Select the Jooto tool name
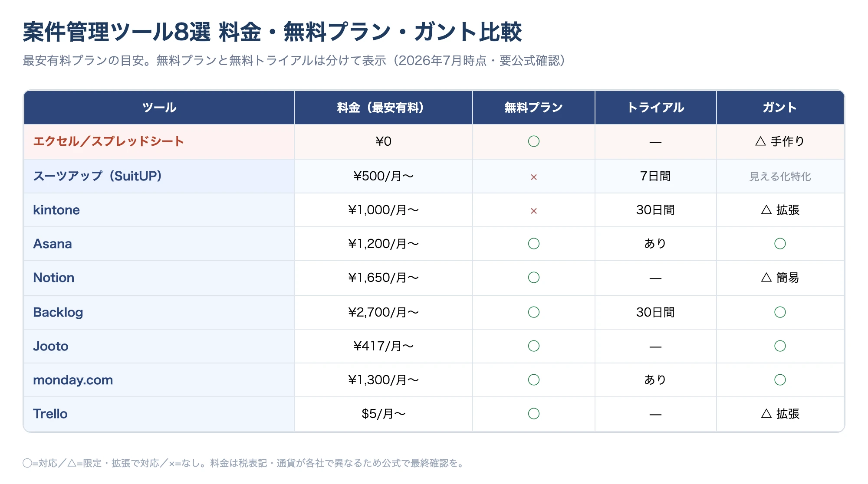The image size is (868, 484). pyautogui.click(x=51, y=346)
